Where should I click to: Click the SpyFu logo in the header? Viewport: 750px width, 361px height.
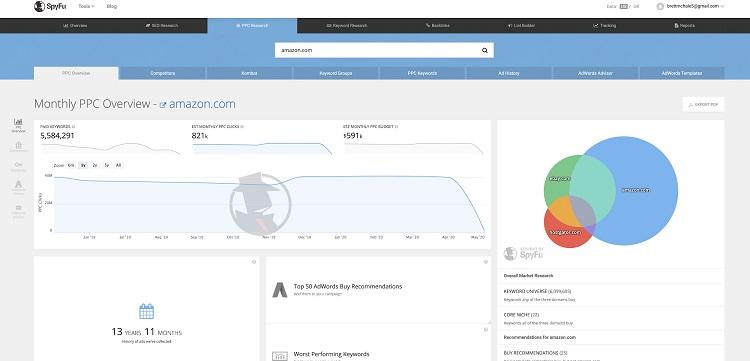pyautogui.click(x=50, y=6)
